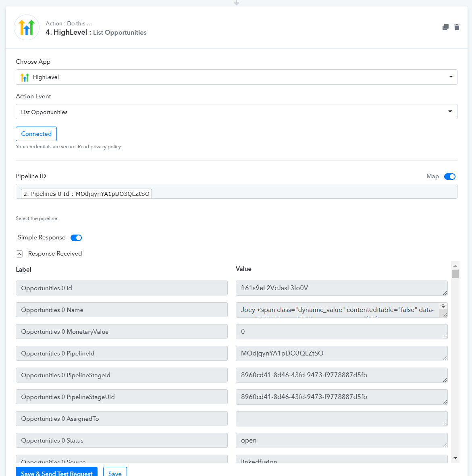Collapse the Response Received section

click(19, 254)
